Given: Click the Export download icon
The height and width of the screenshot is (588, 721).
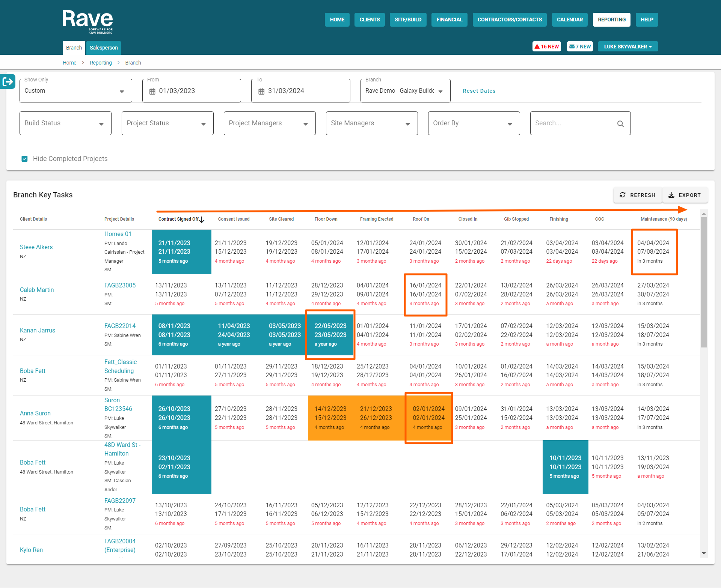Looking at the screenshot, I should (x=671, y=195).
